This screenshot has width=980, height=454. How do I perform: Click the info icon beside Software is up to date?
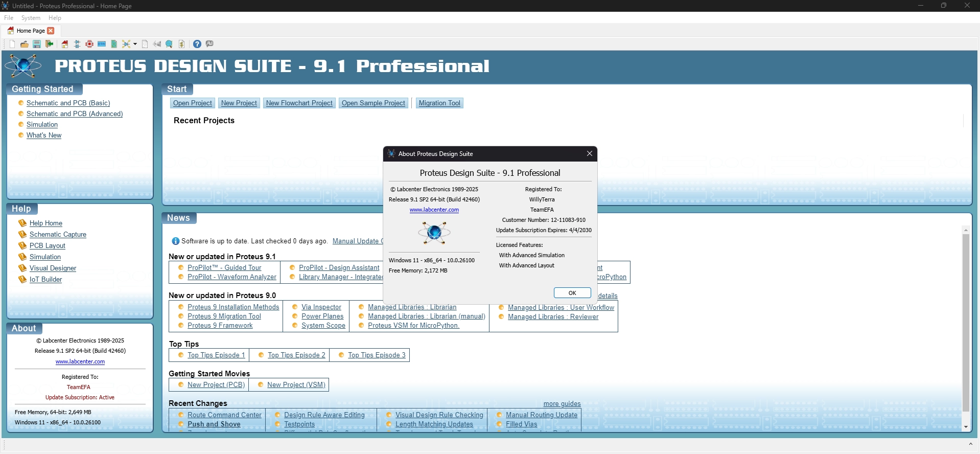click(176, 241)
